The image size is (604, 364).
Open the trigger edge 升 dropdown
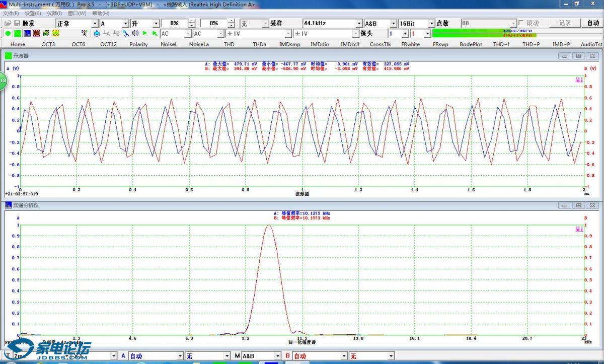pyautogui.click(x=156, y=23)
